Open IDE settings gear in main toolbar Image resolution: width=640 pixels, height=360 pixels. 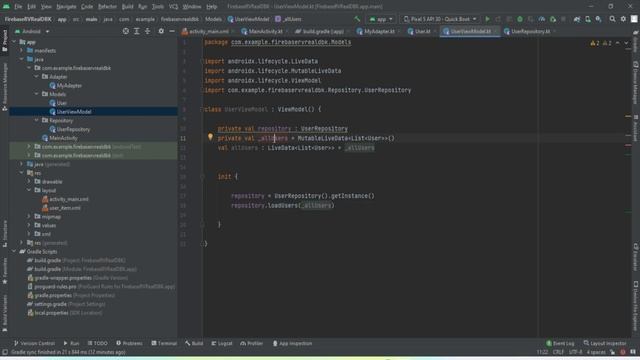[x=623, y=19]
